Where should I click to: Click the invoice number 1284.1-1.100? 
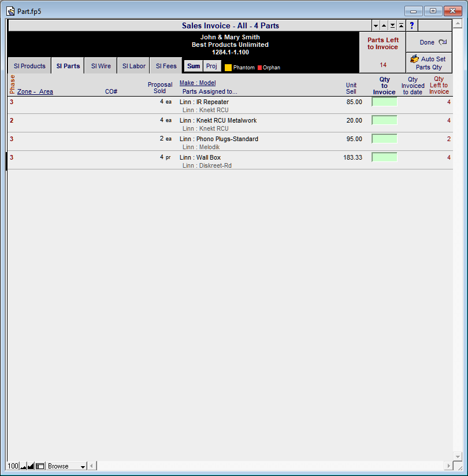point(230,52)
